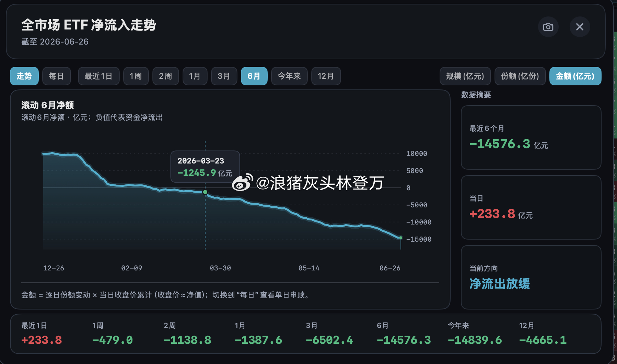The height and width of the screenshot is (364, 617).
Task: Close the ETF net inflow dialog
Action: coord(580,27)
